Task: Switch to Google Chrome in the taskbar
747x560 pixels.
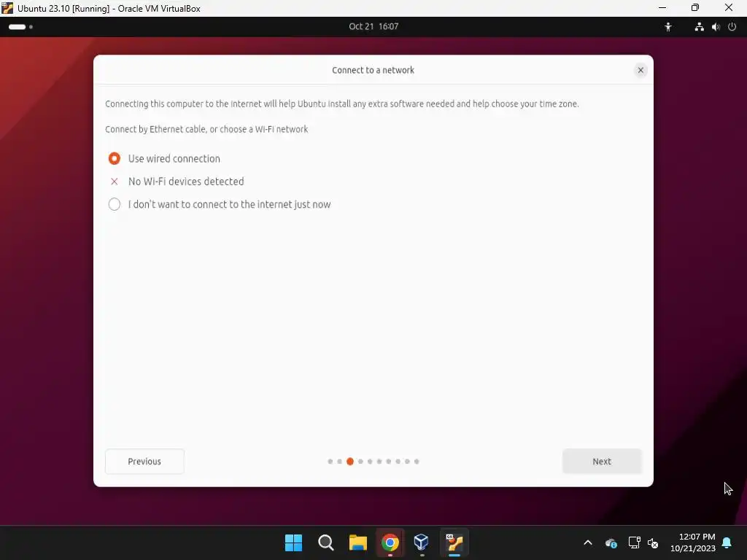Action: click(x=390, y=542)
